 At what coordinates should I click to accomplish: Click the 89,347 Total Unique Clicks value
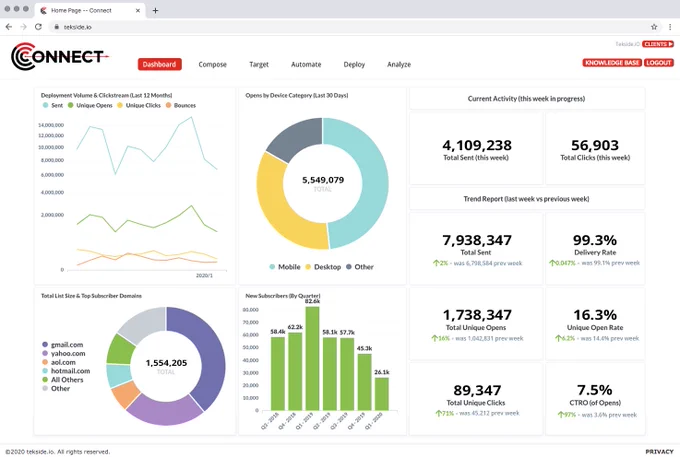tap(477, 390)
